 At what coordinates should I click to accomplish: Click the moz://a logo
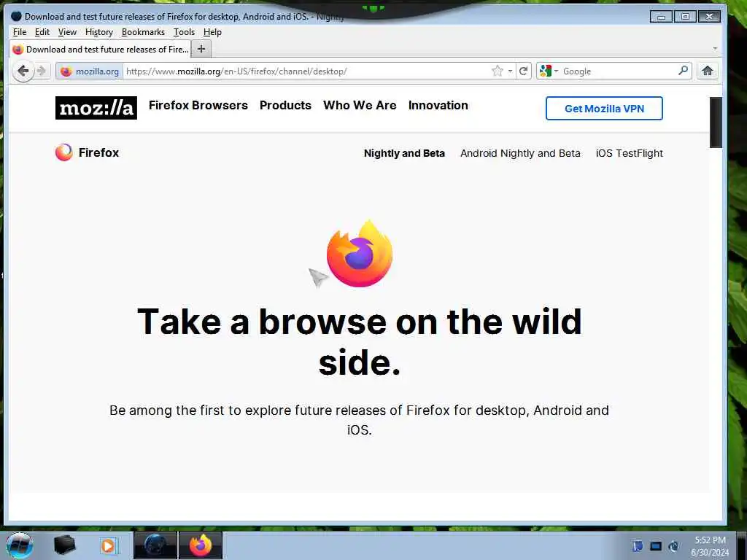point(96,108)
